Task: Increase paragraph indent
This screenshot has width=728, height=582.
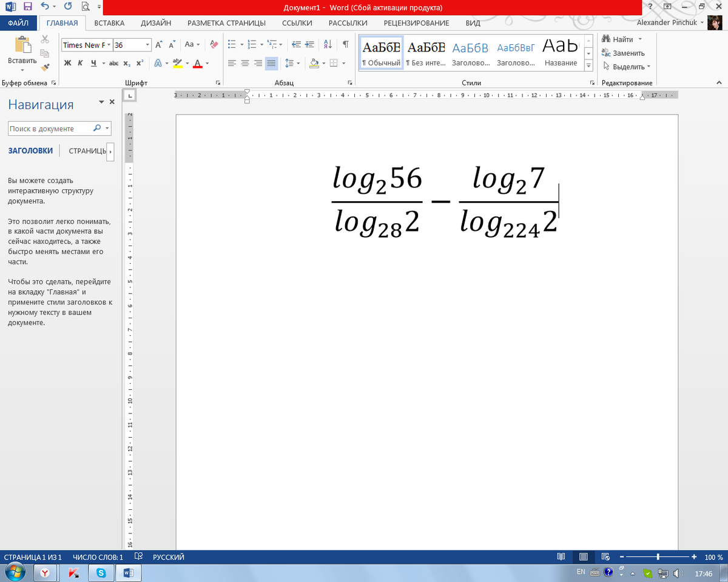Action: click(309, 45)
